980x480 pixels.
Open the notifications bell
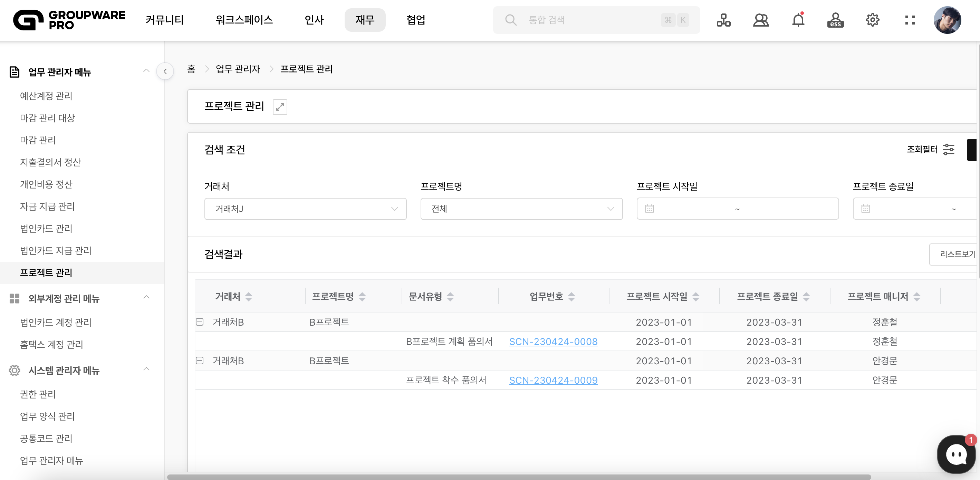798,20
